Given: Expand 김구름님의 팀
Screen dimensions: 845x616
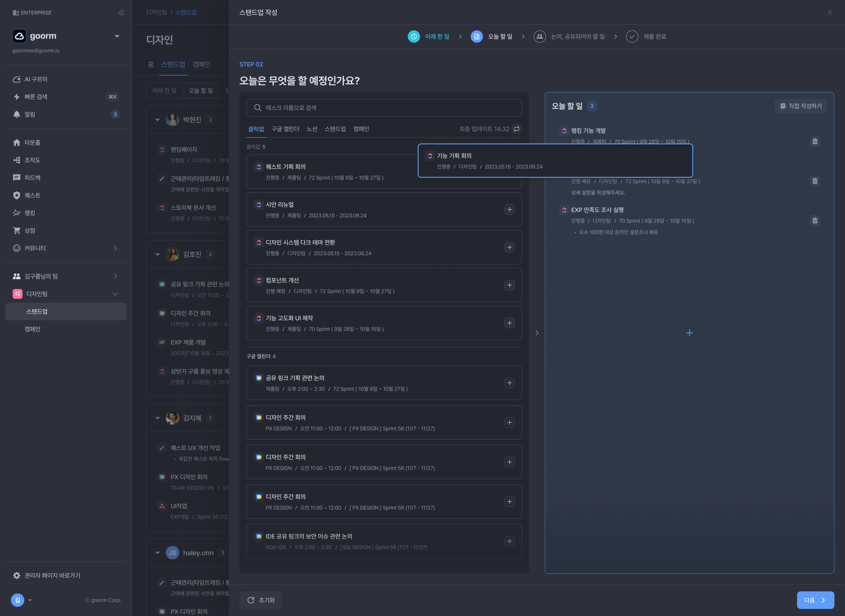Looking at the screenshot, I should (115, 276).
